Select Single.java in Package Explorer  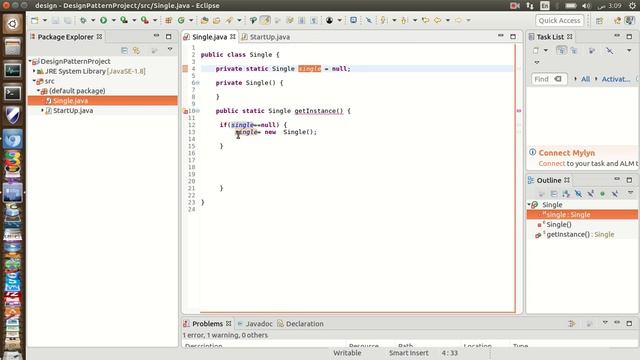click(x=103, y=100)
